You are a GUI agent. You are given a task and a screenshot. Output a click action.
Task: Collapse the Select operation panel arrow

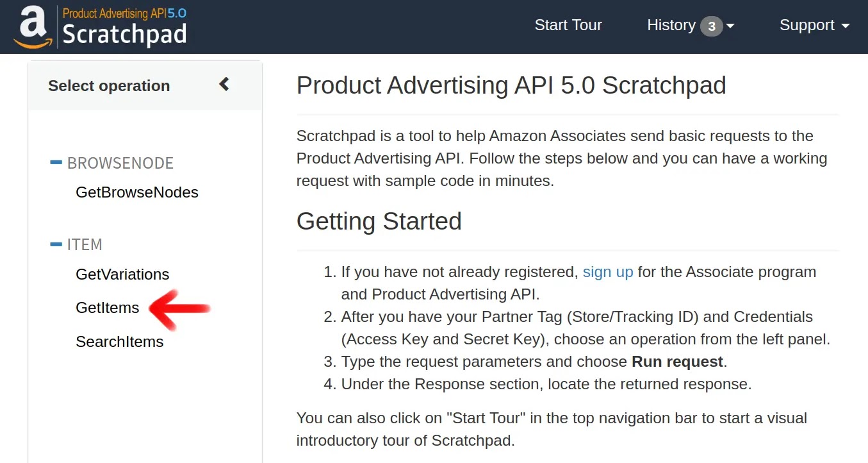(224, 84)
